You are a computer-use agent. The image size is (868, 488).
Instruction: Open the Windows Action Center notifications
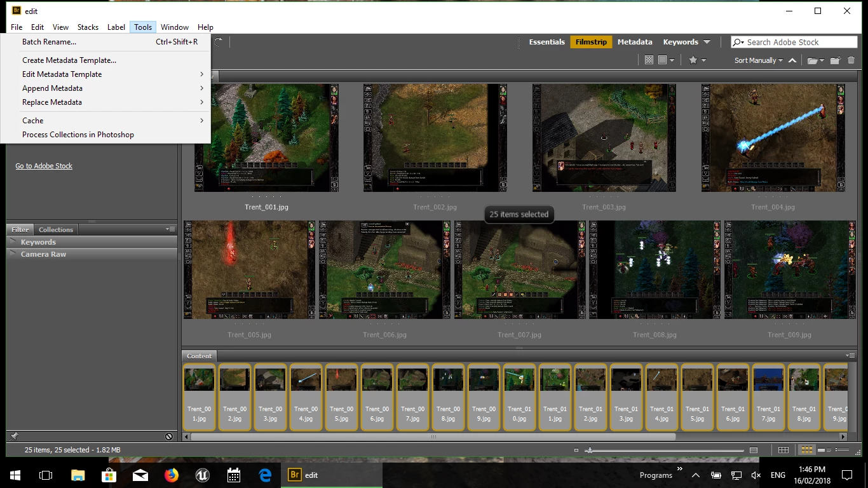point(846,475)
